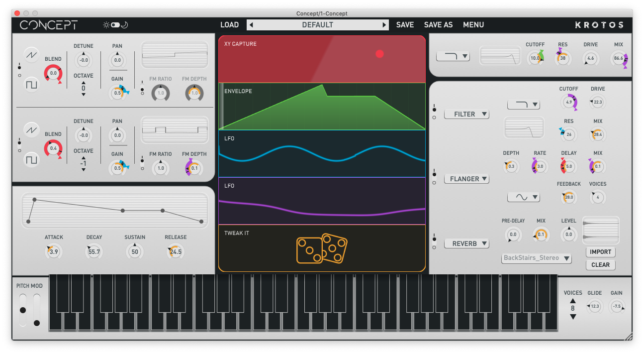Select sawtooth waveform in bottom oscillator

tap(32, 129)
